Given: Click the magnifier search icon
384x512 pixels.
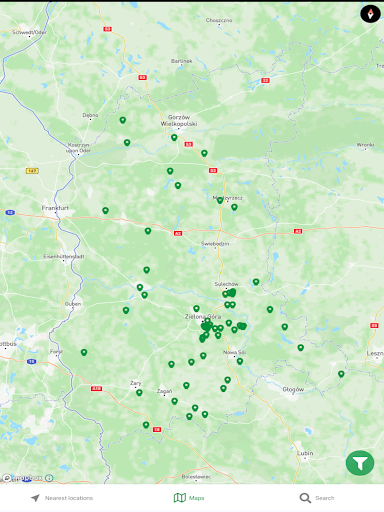Looking at the screenshot, I should [305, 498].
